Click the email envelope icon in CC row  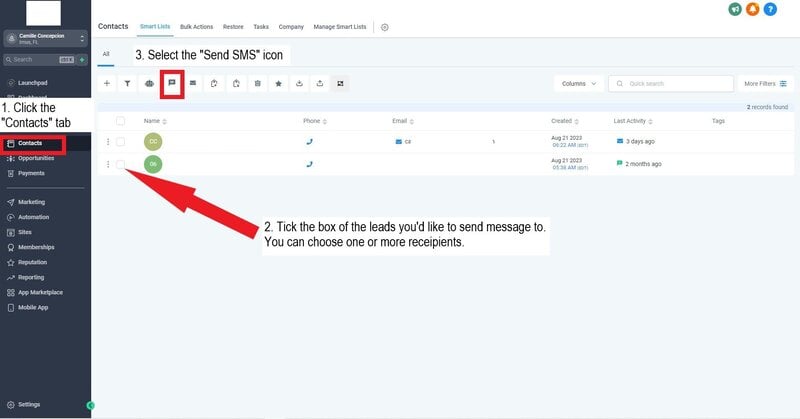(398, 141)
